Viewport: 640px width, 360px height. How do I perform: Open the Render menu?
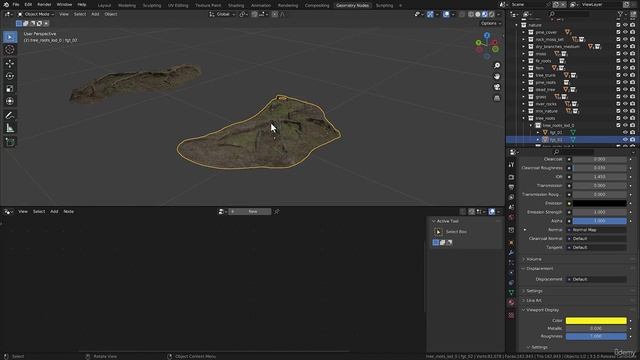(44, 4)
